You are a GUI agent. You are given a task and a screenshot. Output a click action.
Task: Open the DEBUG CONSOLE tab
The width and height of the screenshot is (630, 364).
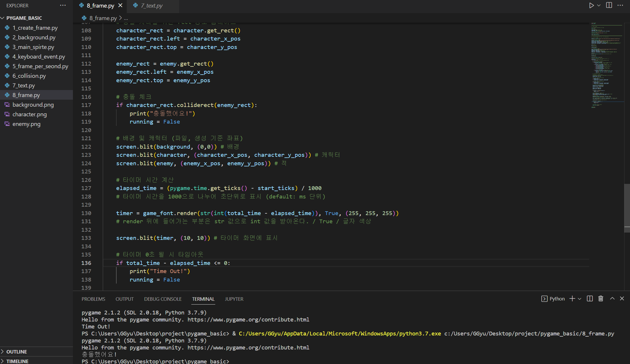click(x=163, y=299)
